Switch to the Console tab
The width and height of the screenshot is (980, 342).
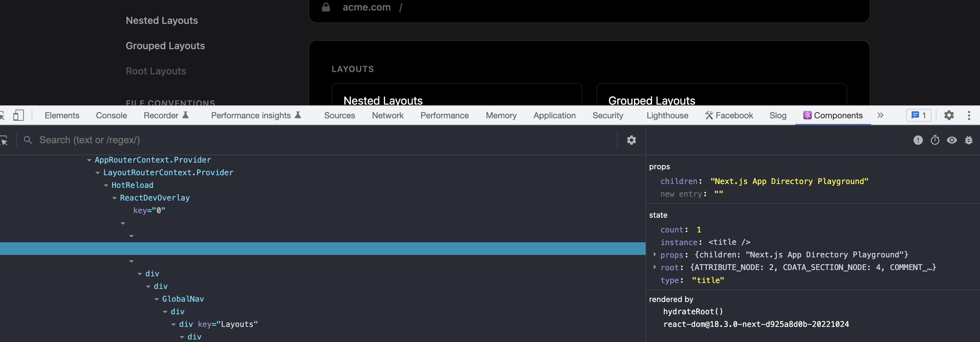[x=111, y=115]
